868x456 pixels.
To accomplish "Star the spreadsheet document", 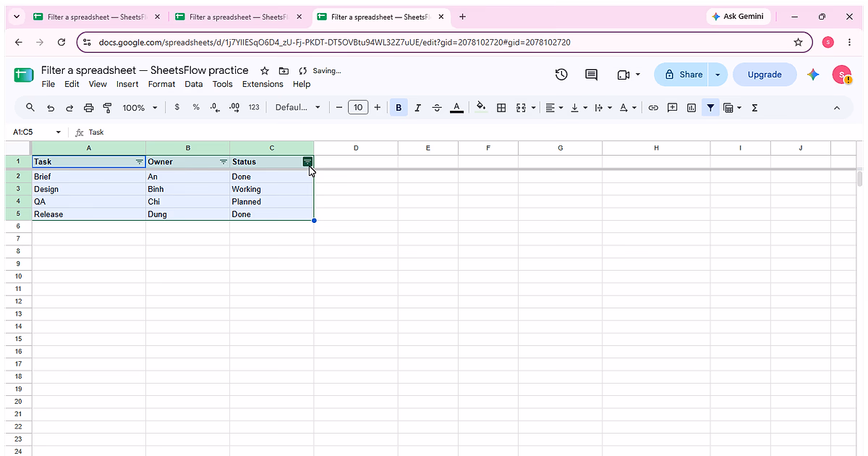I will (265, 71).
